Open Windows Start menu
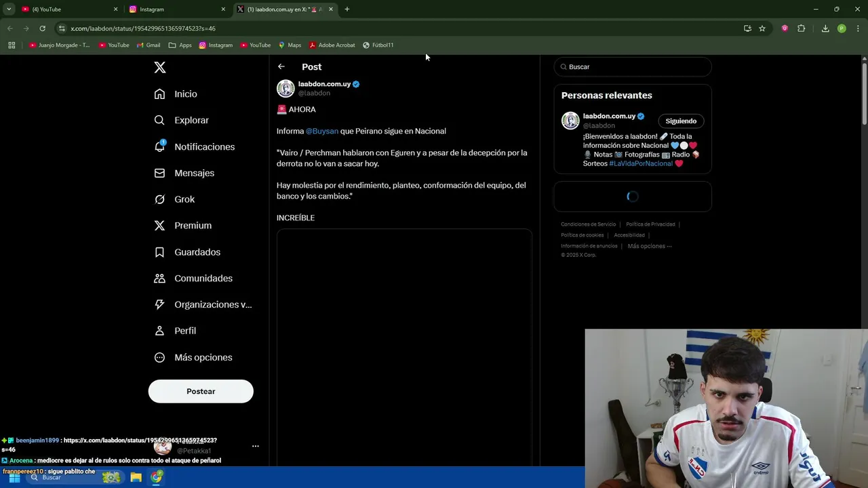Viewport: 868px width, 488px height. point(14,478)
